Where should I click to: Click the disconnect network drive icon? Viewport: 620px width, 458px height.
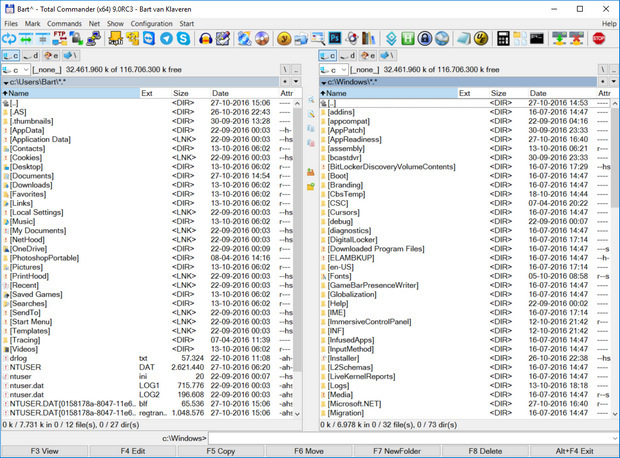[576, 39]
